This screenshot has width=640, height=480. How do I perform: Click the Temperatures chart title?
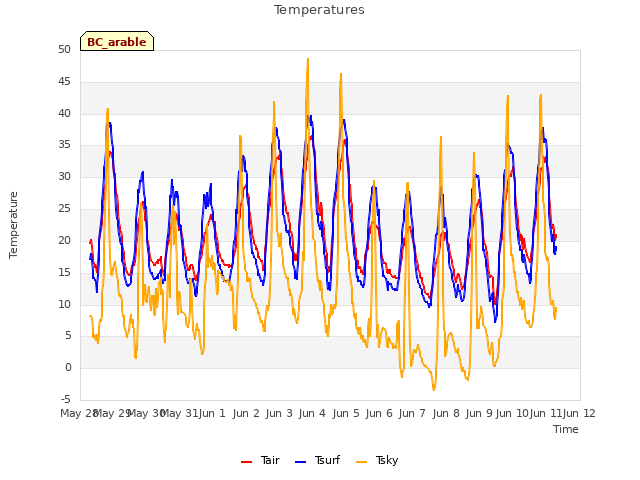click(x=319, y=10)
